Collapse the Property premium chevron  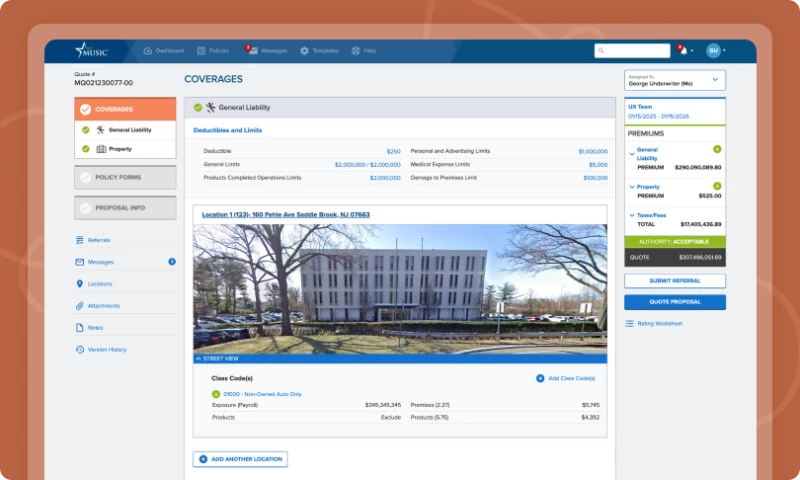click(632, 187)
